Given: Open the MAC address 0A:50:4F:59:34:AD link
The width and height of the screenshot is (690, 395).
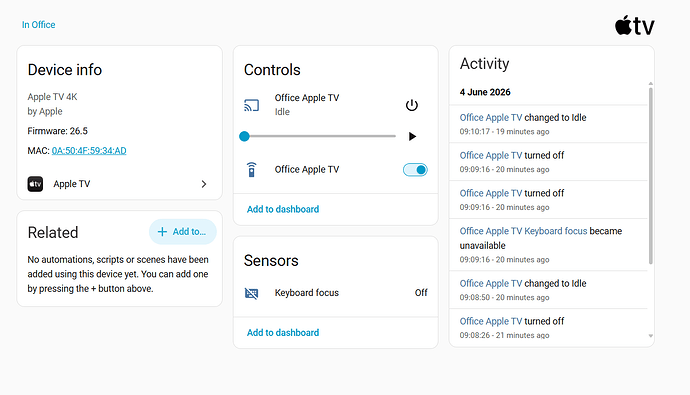Looking at the screenshot, I should tap(89, 150).
